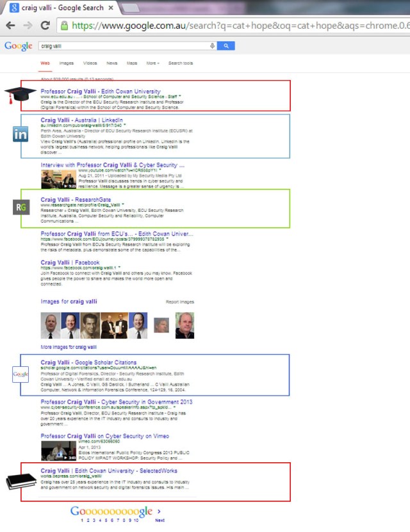
Task: Click the blue magnifier search button
Action: (x=225, y=46)
